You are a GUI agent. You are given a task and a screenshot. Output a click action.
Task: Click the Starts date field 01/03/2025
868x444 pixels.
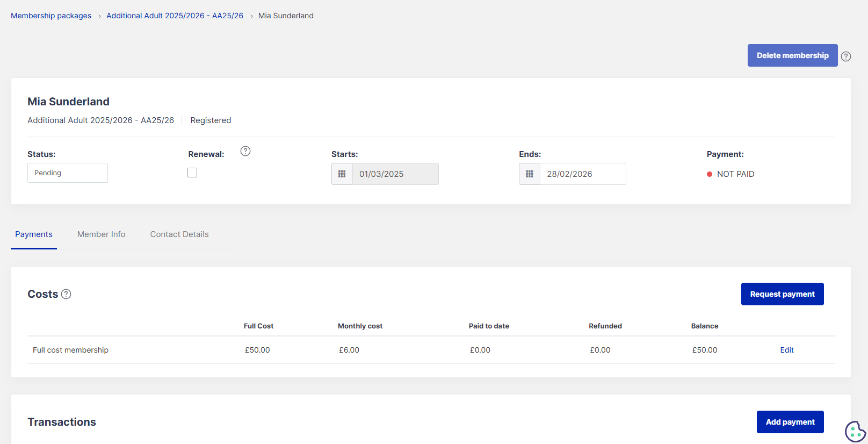coord(395,174)
